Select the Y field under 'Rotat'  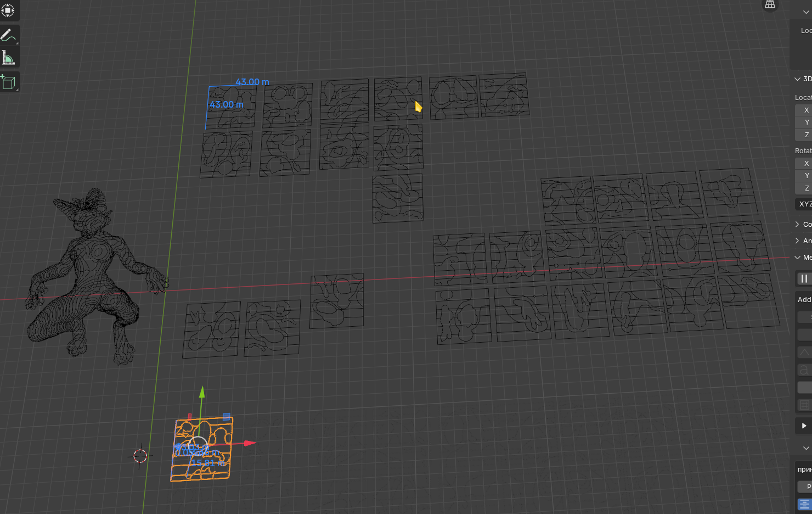point(804,175)
